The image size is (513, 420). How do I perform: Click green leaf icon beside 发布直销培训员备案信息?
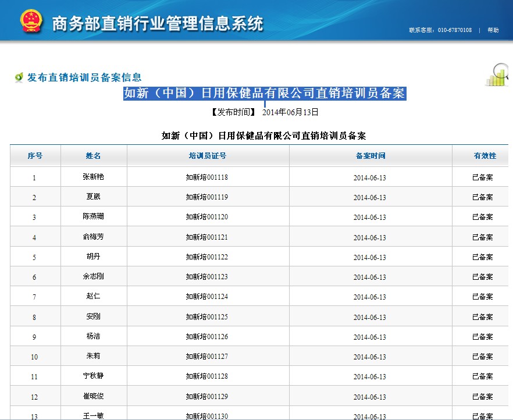19,77
